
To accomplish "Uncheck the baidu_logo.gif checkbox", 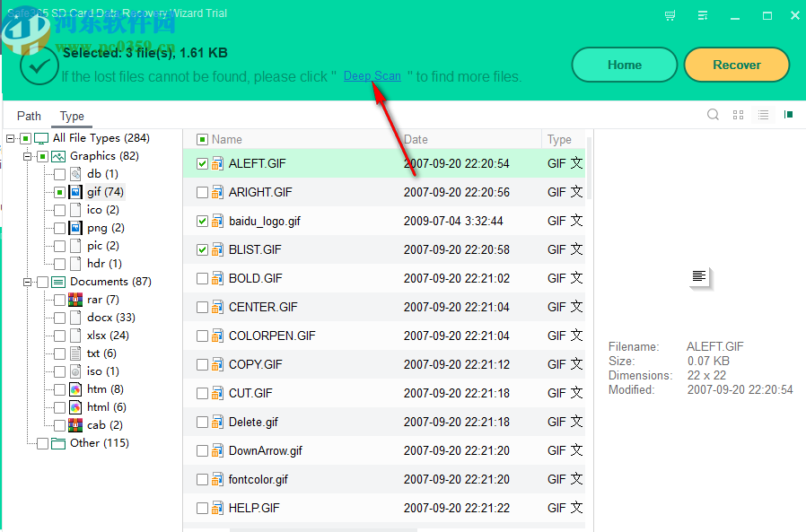I will click(x=202, y=220).
